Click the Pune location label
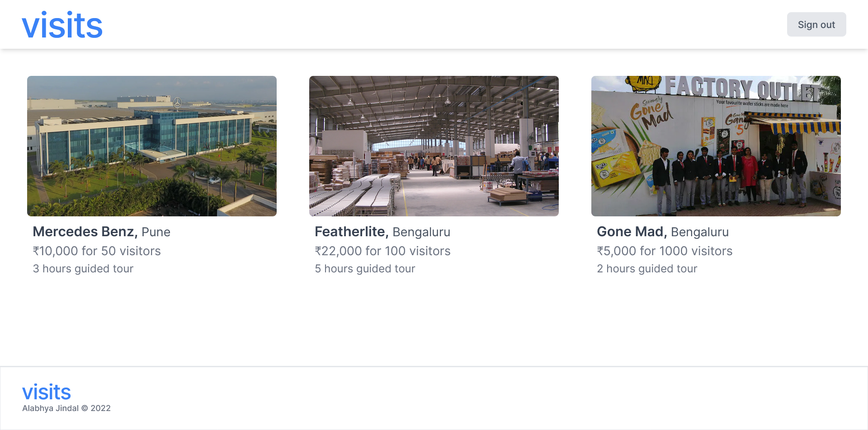 coord(156,232)
